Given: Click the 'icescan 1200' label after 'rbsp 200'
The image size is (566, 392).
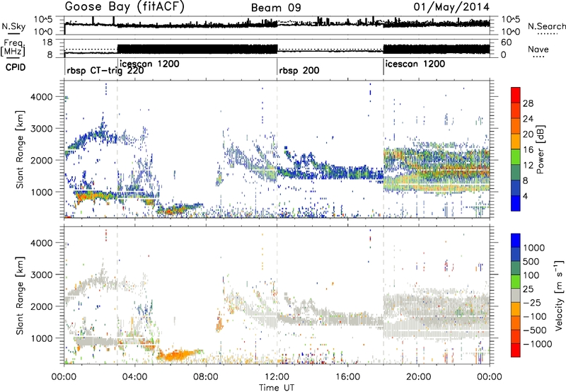Looking at the screenshot, I should tap(415, 64).
